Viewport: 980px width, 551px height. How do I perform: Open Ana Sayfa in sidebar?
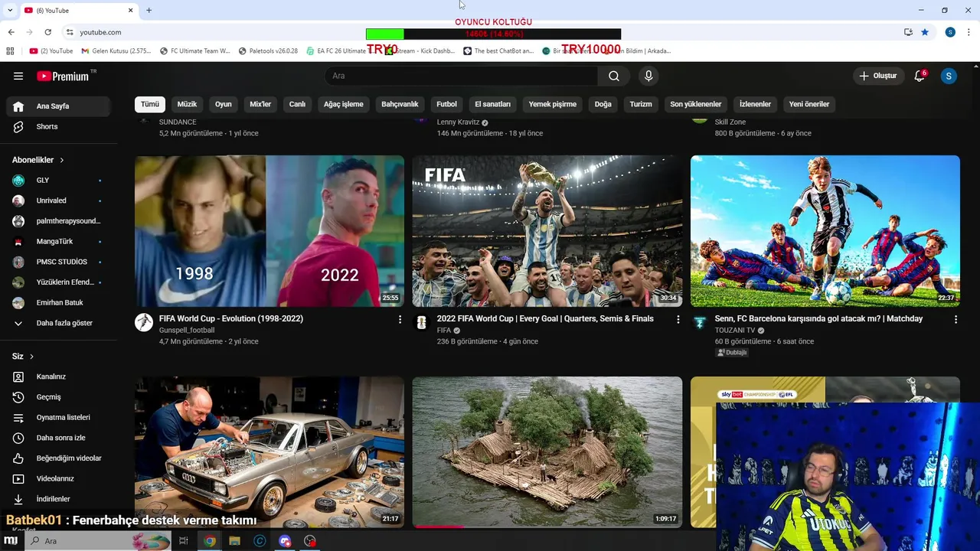tap(58, 106)
